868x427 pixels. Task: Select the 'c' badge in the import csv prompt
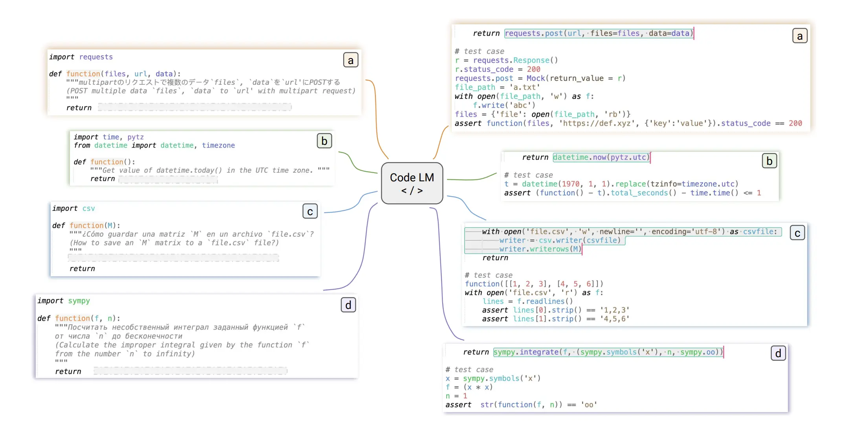310,211
